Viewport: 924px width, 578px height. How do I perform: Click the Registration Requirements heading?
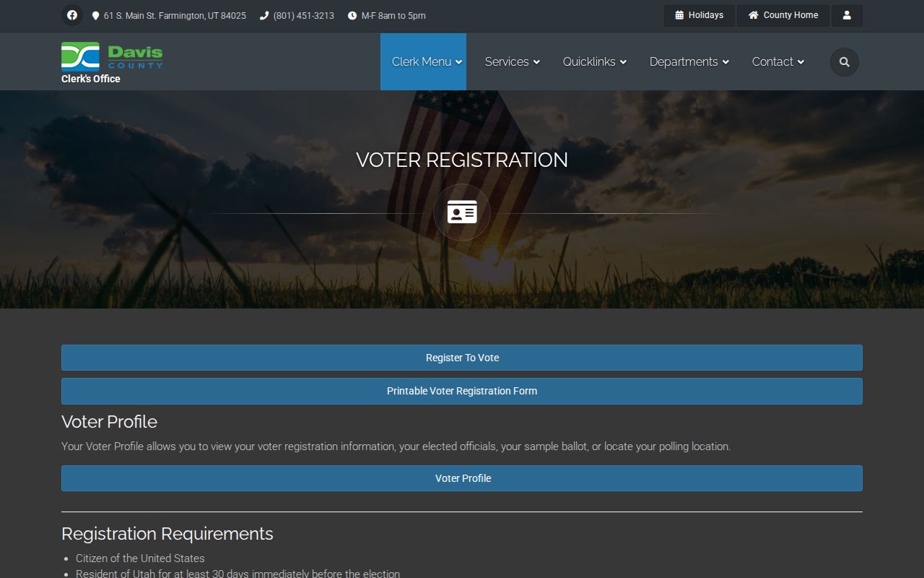pos(167,533)
